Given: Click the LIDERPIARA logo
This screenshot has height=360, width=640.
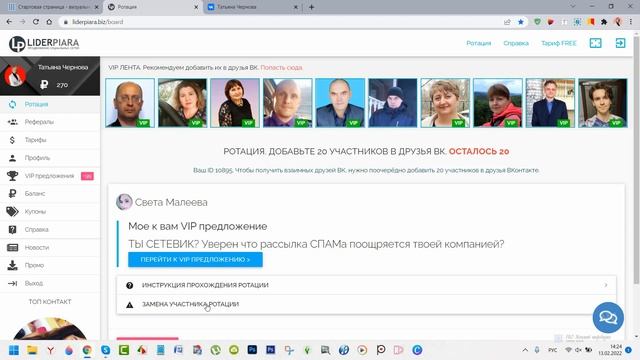Looking at the screenshot, I should pos(44,44).
